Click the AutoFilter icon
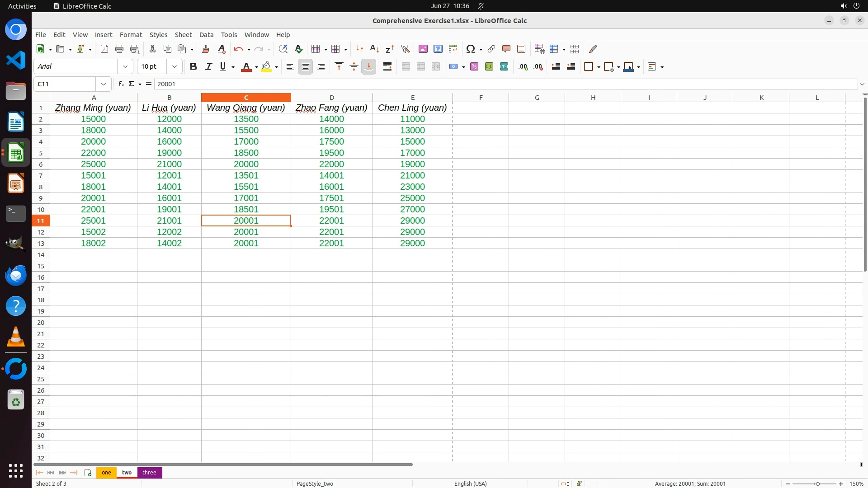868x488 pixels. pos(405,49)
